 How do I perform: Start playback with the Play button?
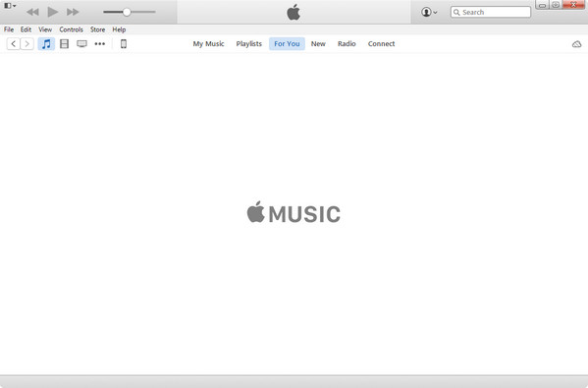click(52, 12)
